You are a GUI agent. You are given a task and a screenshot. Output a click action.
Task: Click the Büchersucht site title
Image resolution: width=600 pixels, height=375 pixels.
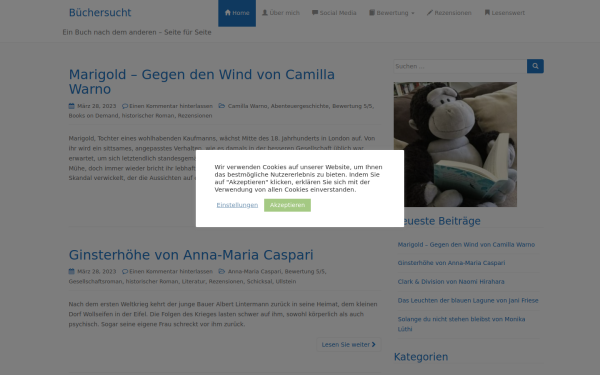(x=100, y=13)
